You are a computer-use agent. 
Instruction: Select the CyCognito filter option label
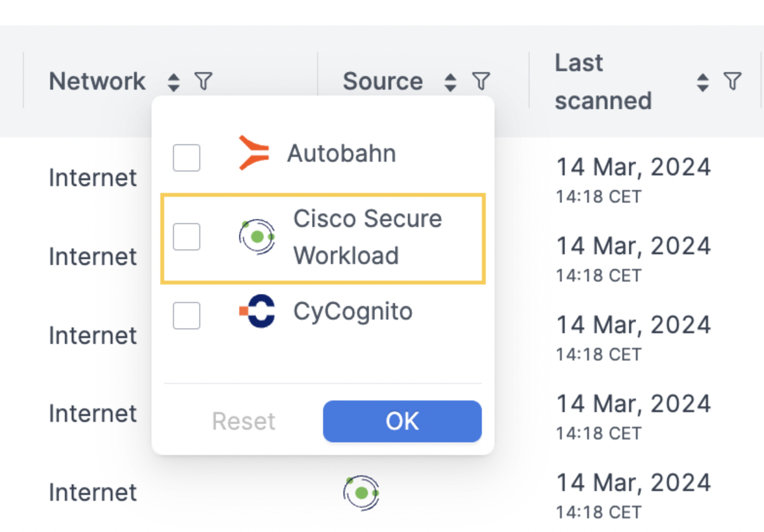353,312
